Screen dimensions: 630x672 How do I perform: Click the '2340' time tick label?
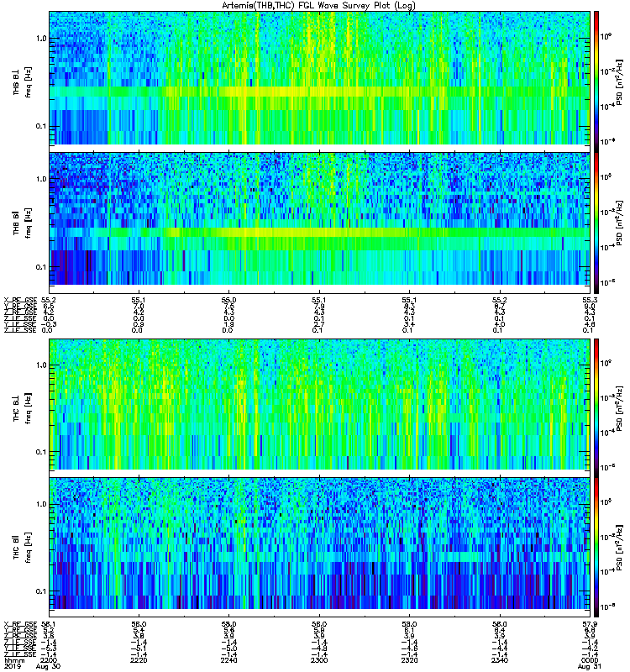(x=500, y=660)
